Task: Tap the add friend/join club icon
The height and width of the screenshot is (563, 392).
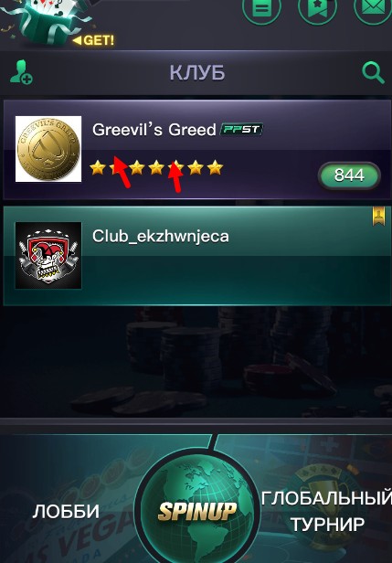Action: pos(21,72)
